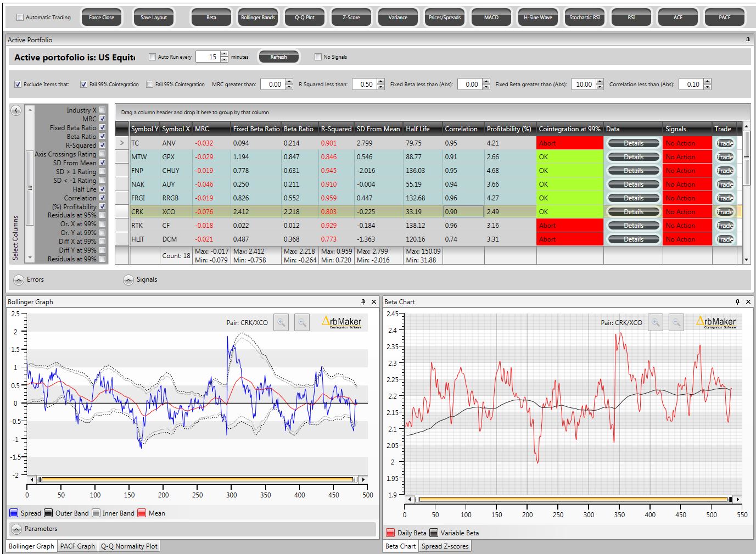Viewport: 756px width, 554px height.
Task: Uncheck Fail 99% Cointegration filter
Action: click(84, 85)
